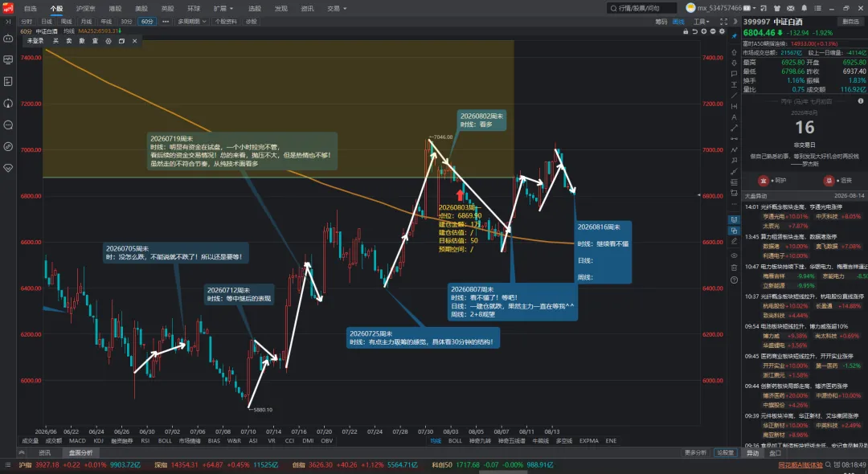Screen dimensions: 868x474
Task: Click the Tonghuashun app logo
Action: [x=8, y=8]
